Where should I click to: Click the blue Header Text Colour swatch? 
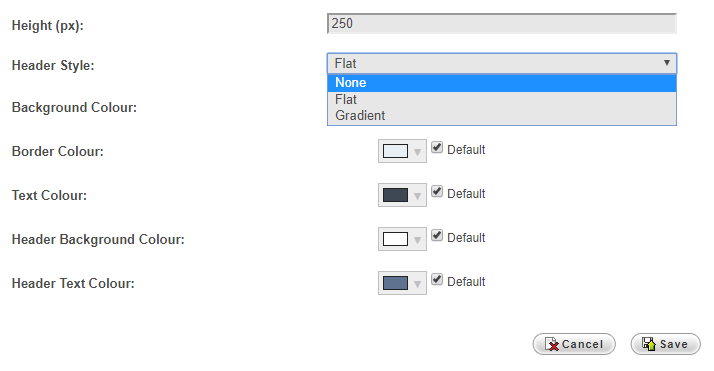click(395, 283)
